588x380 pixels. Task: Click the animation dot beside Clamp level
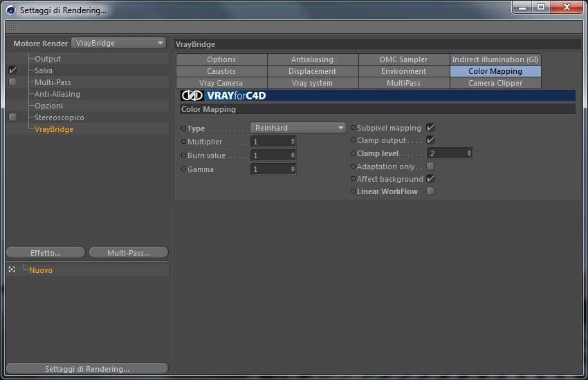point(353,153)
